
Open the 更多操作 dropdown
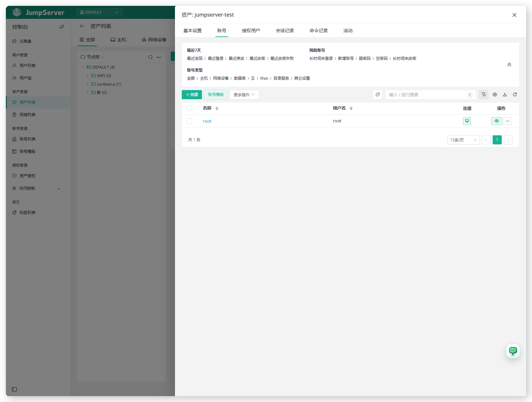tap(244, 95)
